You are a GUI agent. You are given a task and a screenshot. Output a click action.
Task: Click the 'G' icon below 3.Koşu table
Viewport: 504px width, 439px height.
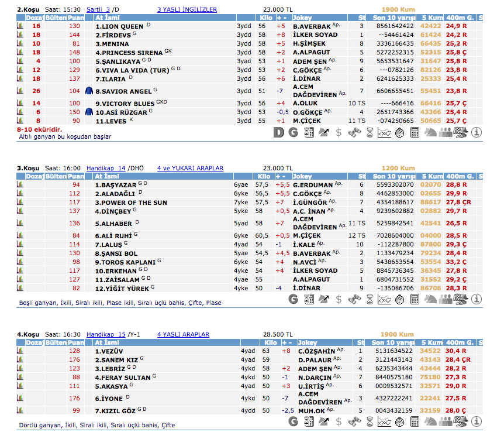(294, 299)
